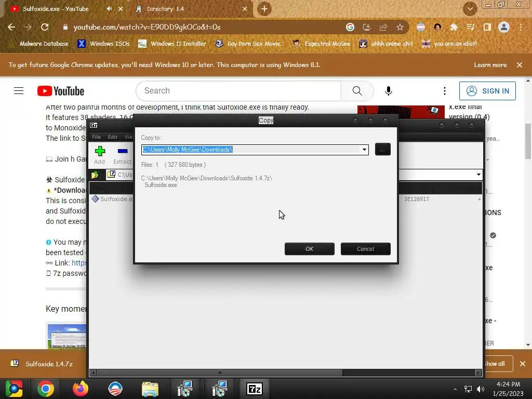Open Chrome tab search dropdown
This screenshot has height=399, width=532.
click(x=470, y=9)
